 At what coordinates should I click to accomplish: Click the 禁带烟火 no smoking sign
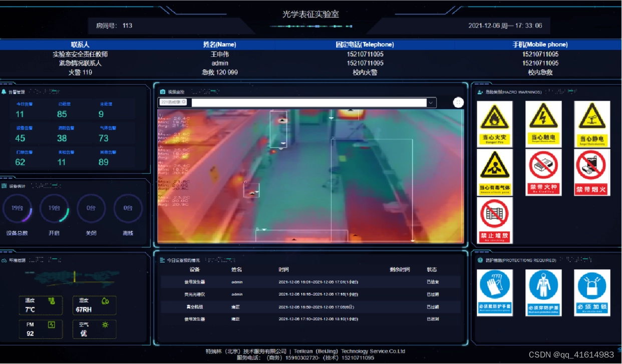coord(592,172)
